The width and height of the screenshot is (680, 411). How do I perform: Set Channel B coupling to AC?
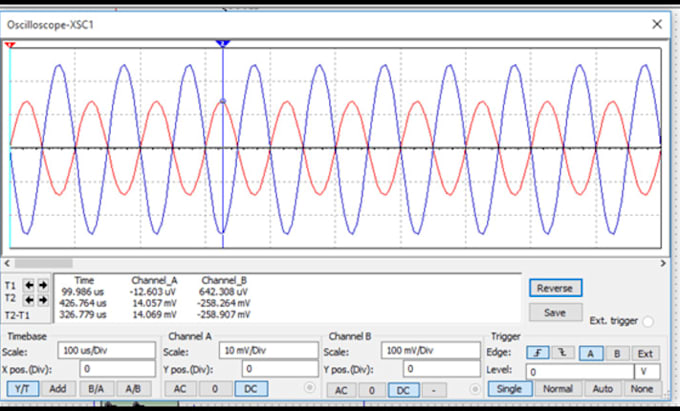[341, 390]
